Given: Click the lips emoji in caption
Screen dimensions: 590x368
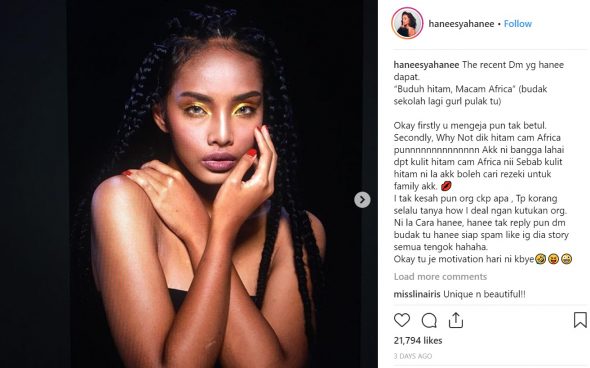Looking at the screenshot, I should click(446, 186).
